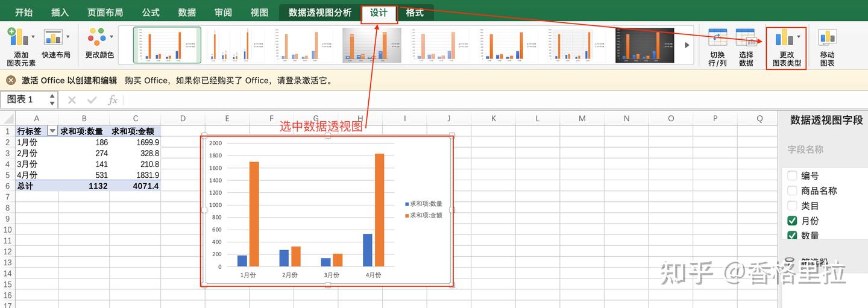Open the Change Colors palette
Viewport: 868px width, 308px height.
coord(96,37)
